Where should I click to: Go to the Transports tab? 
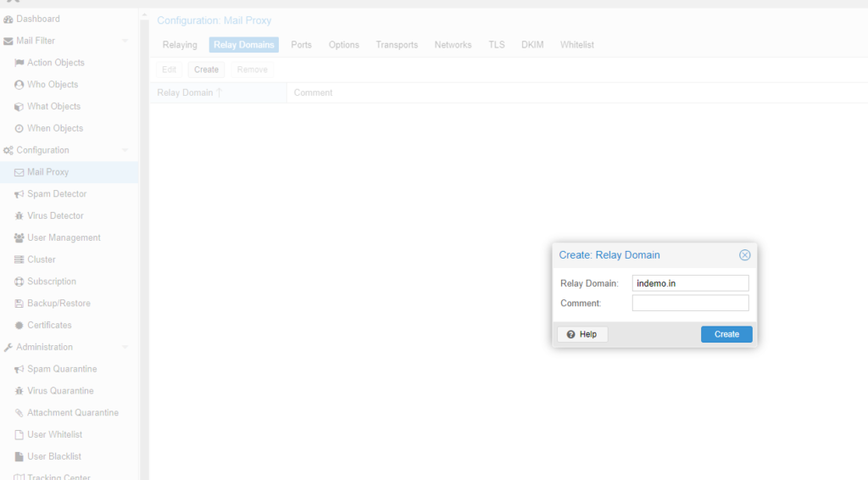point(397,45)
